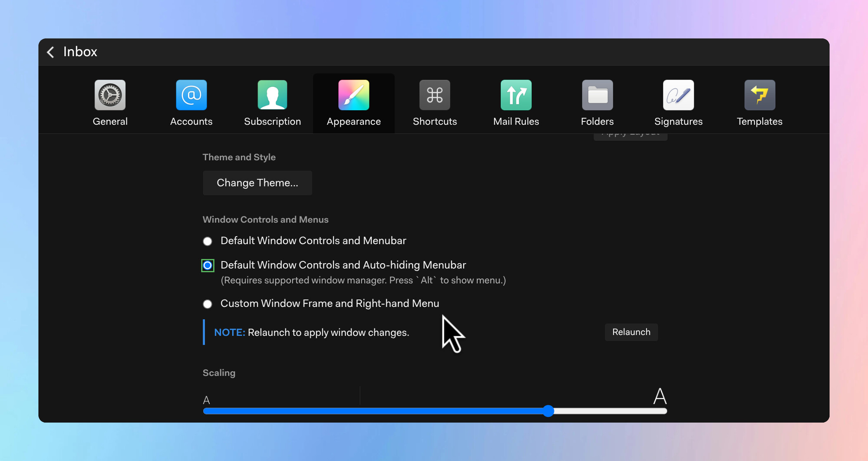Select Default Window Controls and Menubar option
This screenshot has width=868, height=461.
click(x=207, y=241)
